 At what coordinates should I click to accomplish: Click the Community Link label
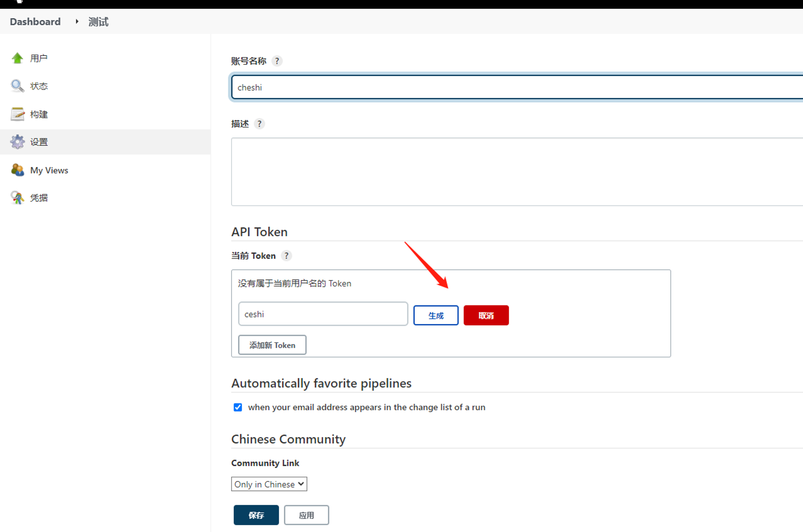click(x=265, y=463)
